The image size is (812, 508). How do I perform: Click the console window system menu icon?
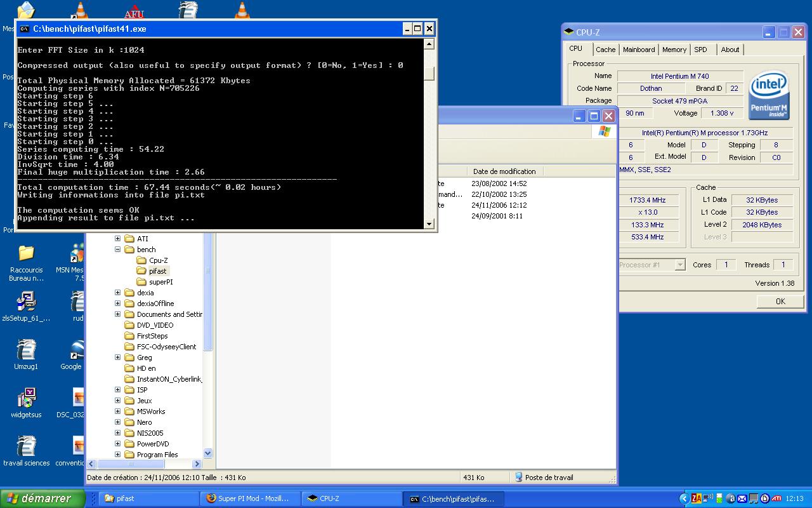point(24,29)
